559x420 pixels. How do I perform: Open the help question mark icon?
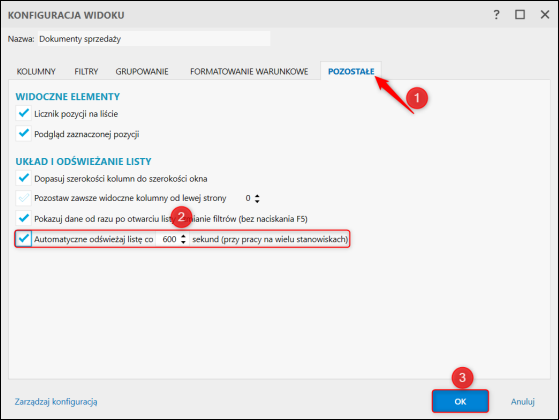[x=496, y=15]
